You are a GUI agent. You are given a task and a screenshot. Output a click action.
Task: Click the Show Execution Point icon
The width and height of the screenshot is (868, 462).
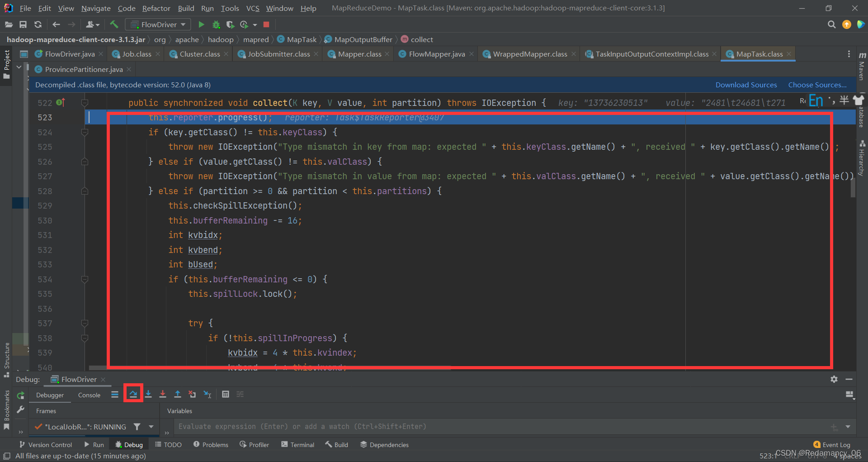(115, 394)
